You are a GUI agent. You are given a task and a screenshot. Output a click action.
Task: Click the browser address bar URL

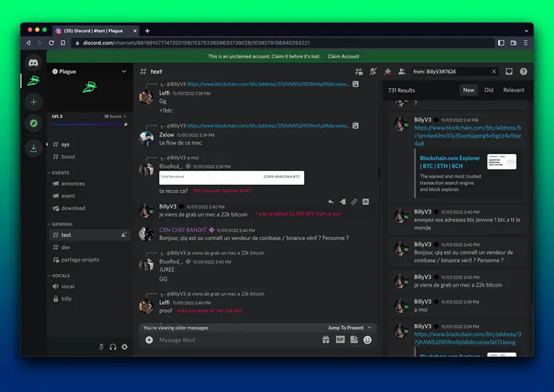tap(196, 43)
